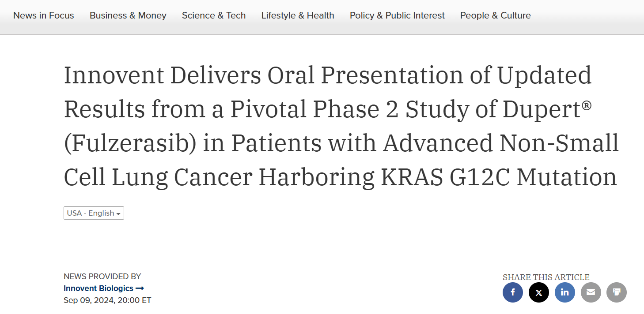Viewport: 644px width, 314px height.
Task: Open the Lifestyle & Health menu
Action: tap(298, 15)
